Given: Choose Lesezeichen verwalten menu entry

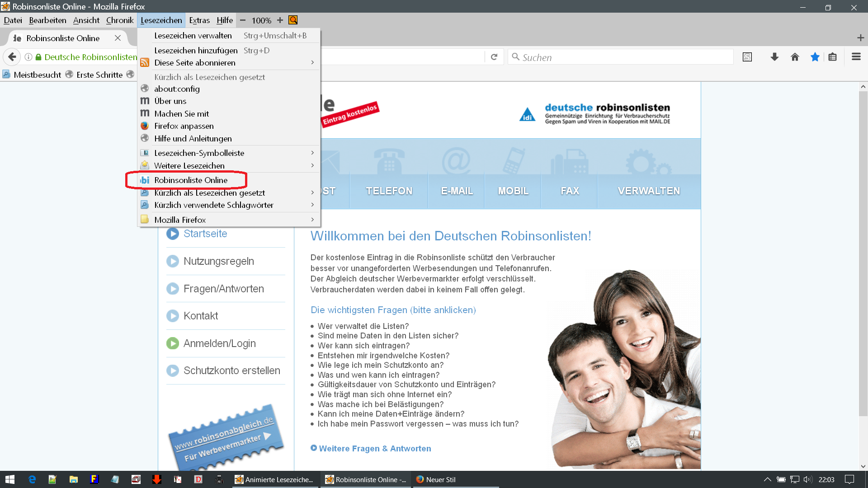Looking at the screenshot, I should pyautogui.click(x=193, y=36).
